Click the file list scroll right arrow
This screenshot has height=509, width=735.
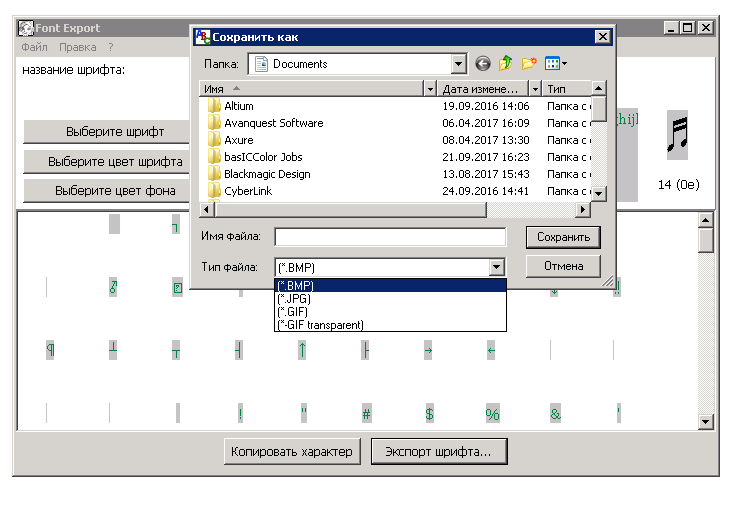click(x=582, y=210)
